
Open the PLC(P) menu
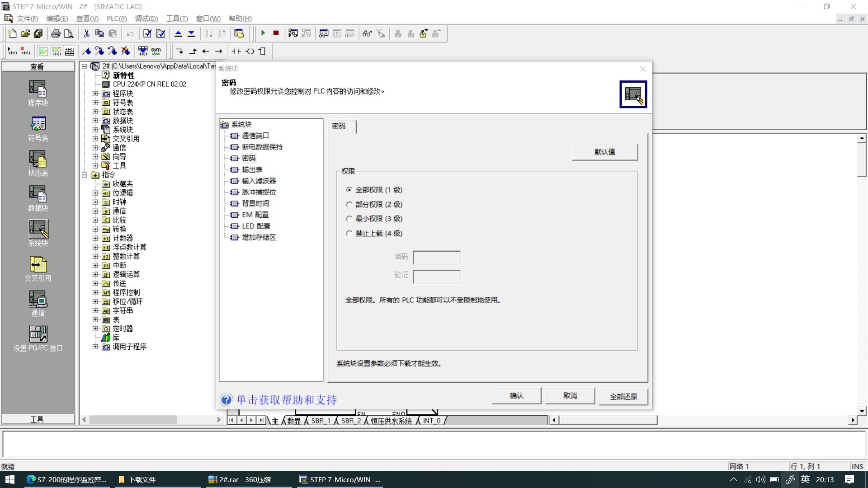116,19
